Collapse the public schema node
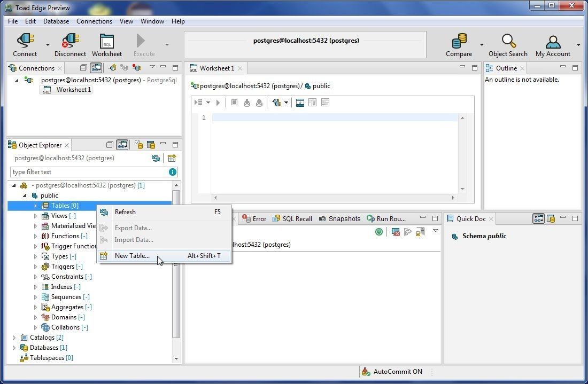This screenshot has height=384, width=588. click(x=25, y=195)
